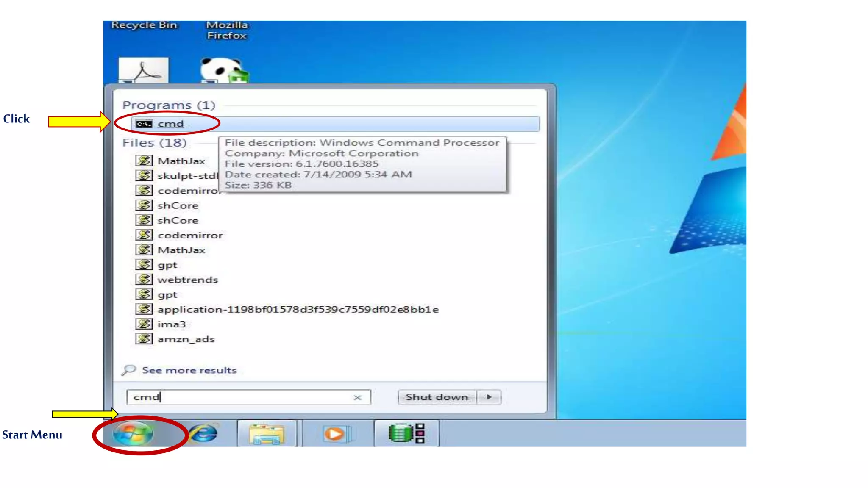The image size is (868, 488).
Task: Click the green battery-like taskbar app icon
Action: (x=406, y=433)
